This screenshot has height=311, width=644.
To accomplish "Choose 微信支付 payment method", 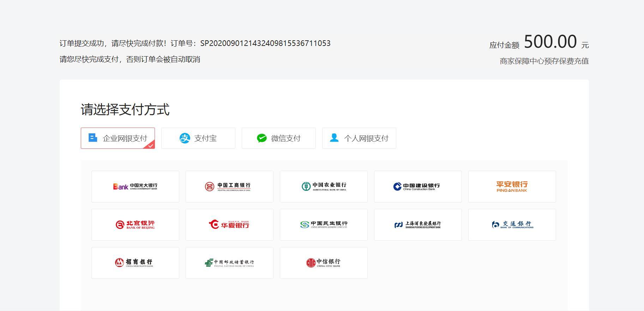I will tap(278, 138).
